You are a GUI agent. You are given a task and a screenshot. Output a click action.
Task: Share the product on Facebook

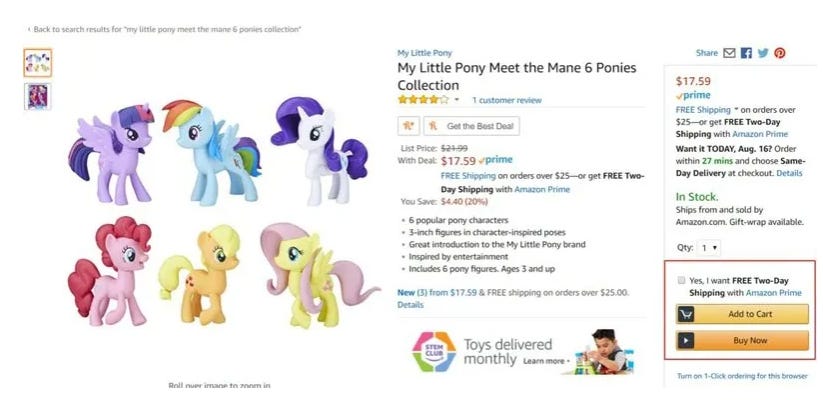click(746, 53)
